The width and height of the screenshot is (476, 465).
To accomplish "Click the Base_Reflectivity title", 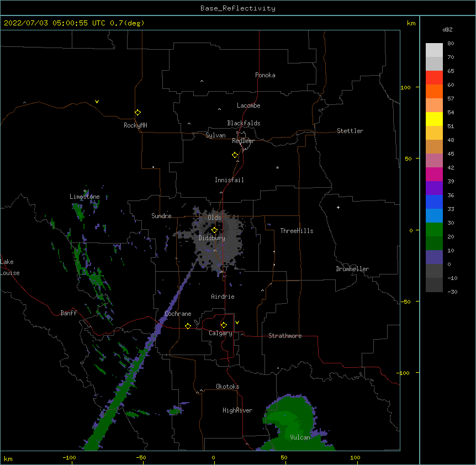I will click(x=238, y=8).
